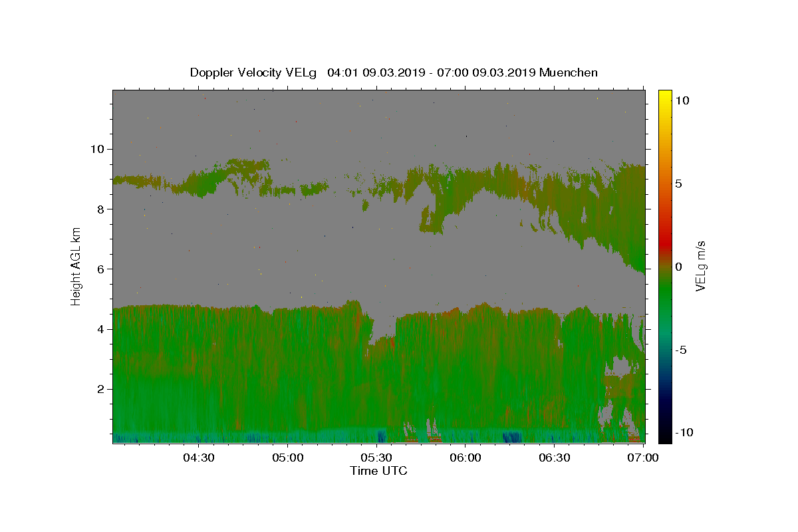Click the 05:00 time tick label
Viewport: 798px width, 532px height.
click(287, 458)
